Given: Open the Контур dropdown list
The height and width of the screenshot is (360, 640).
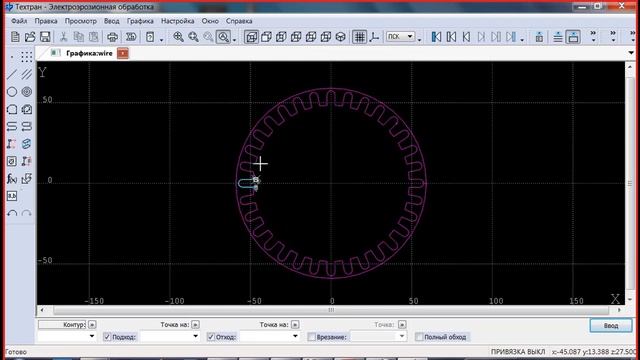Looking at the screenshot, I should pos(91,337).
